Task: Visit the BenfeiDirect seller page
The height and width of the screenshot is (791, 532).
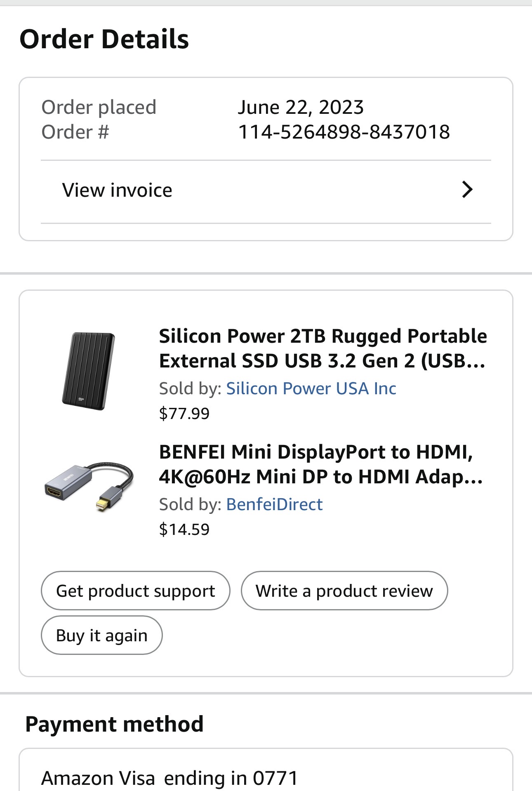Action: coord(274,504)
